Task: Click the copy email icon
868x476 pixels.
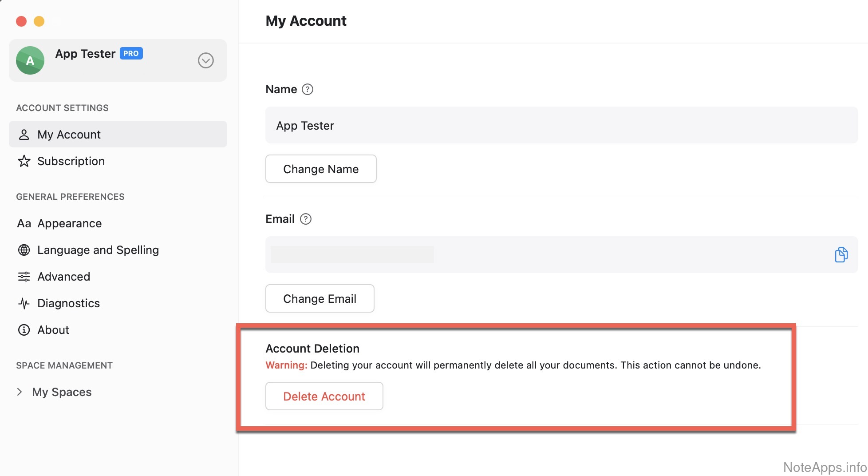Action: (841, 254)
